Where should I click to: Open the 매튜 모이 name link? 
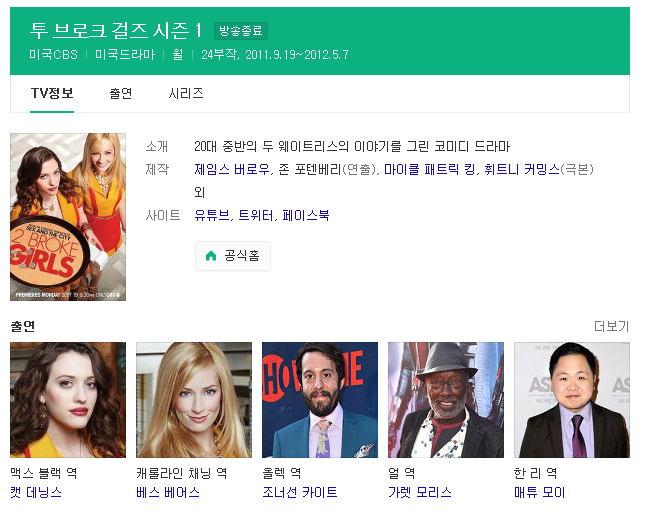pos(540,492)
